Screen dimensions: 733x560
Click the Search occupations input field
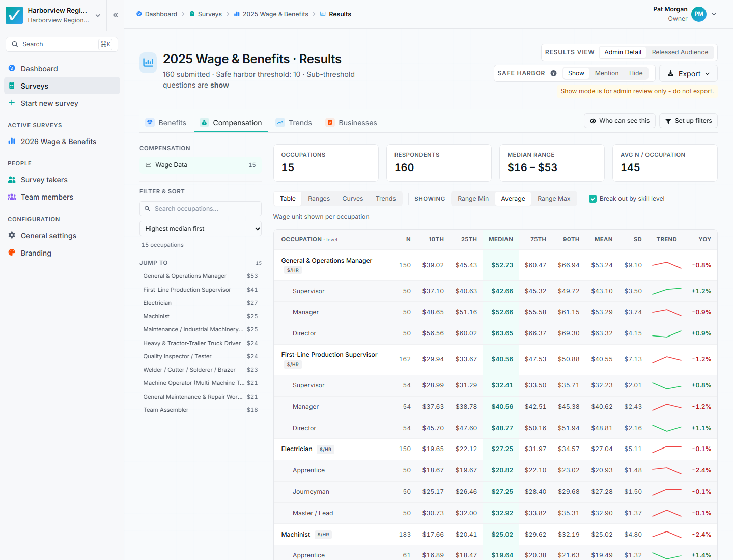[x=201, y=209]
